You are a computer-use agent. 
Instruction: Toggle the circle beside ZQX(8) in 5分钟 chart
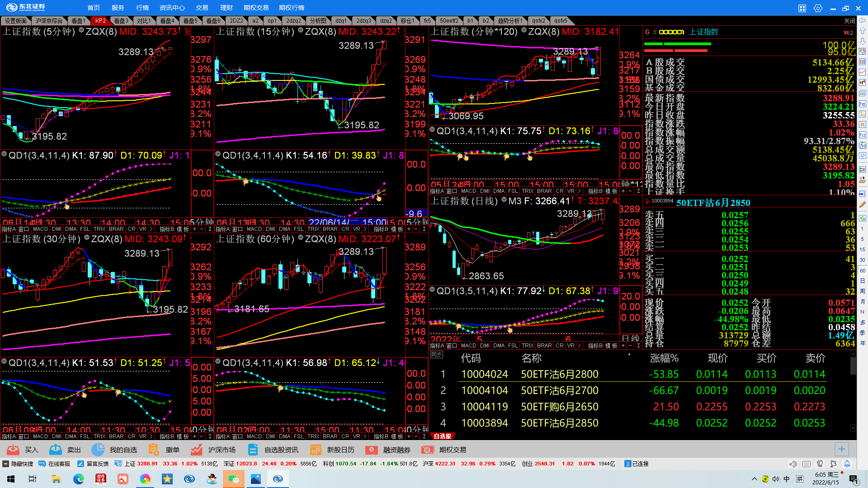coord(81,30)
